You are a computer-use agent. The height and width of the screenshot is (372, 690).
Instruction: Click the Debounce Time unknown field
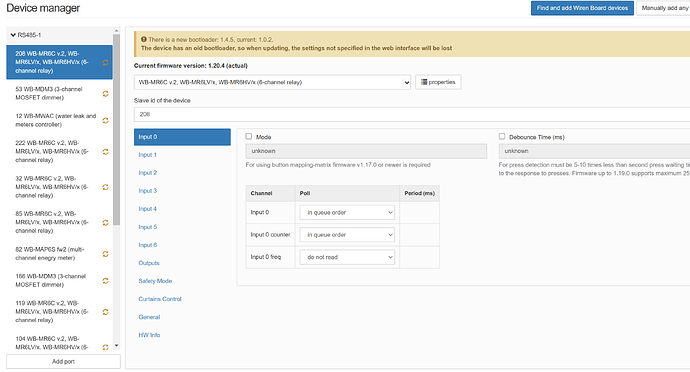tap(595, 151)
